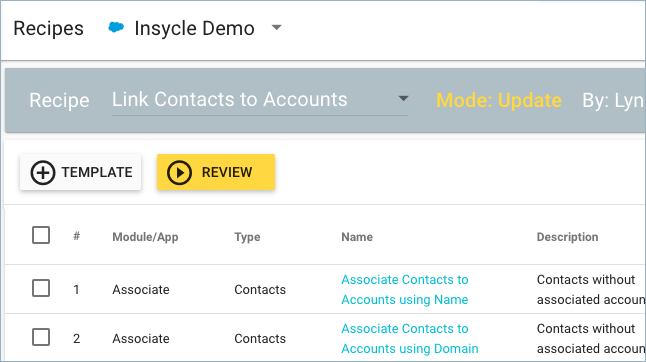Open Associate Contacts to Accounts using Name
This screenshot has height=362, width=646.
(405, 290)
